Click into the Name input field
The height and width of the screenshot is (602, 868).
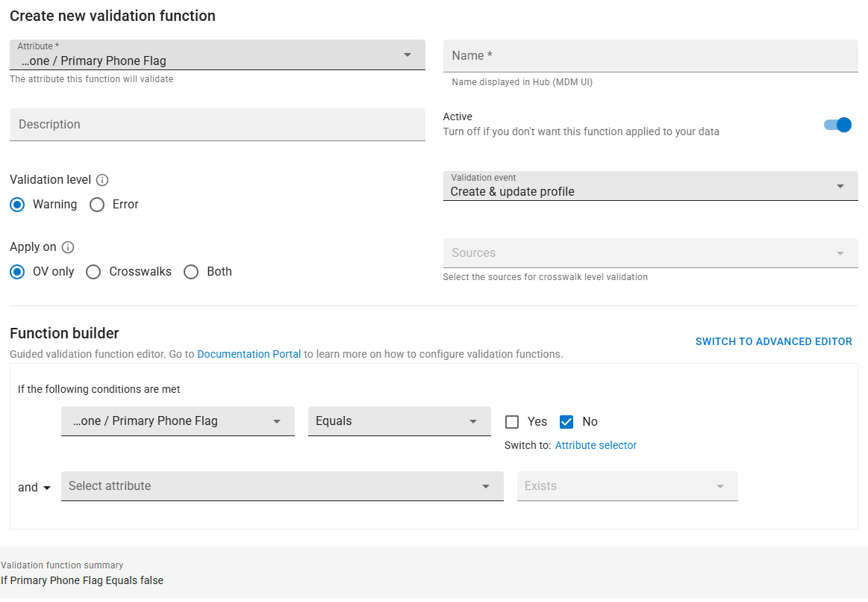(650, 56)
